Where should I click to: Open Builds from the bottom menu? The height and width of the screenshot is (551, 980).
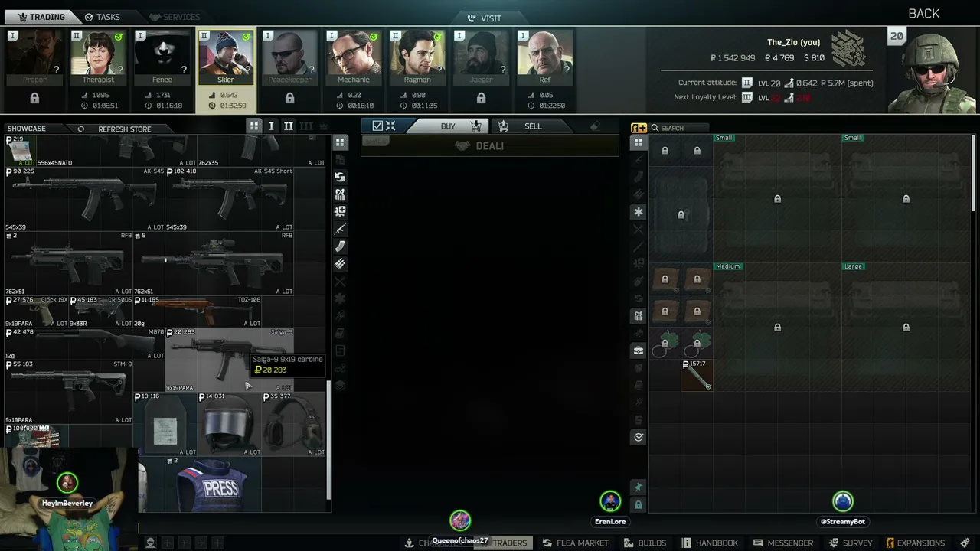click(645, 543)
